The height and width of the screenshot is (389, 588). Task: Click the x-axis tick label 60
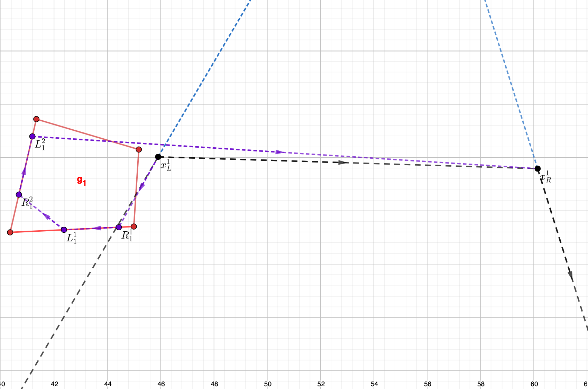click(534, 384)
